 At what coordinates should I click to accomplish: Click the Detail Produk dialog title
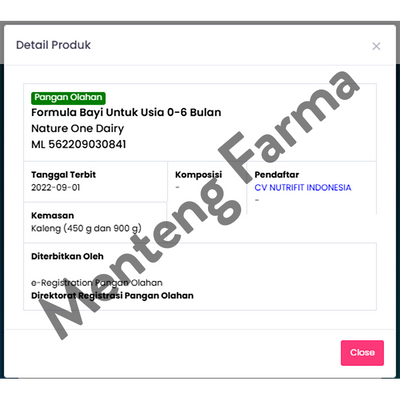53,45
